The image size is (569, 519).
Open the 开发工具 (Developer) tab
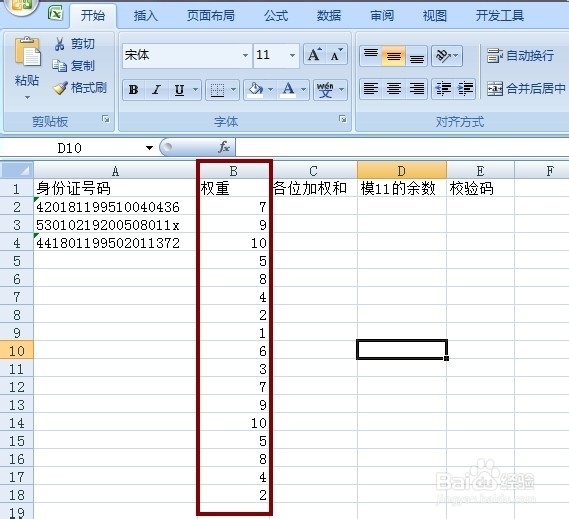coord(500,16)
